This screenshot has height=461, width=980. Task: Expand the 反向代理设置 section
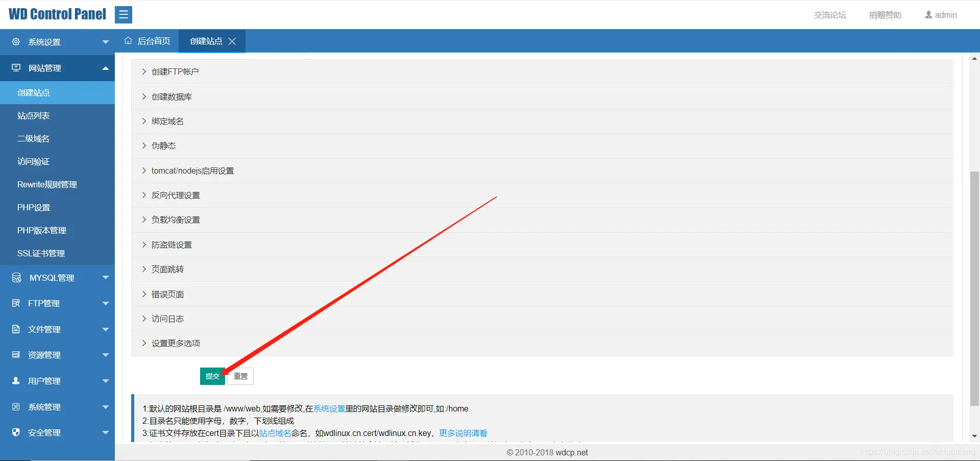click(x=542, y=195)
